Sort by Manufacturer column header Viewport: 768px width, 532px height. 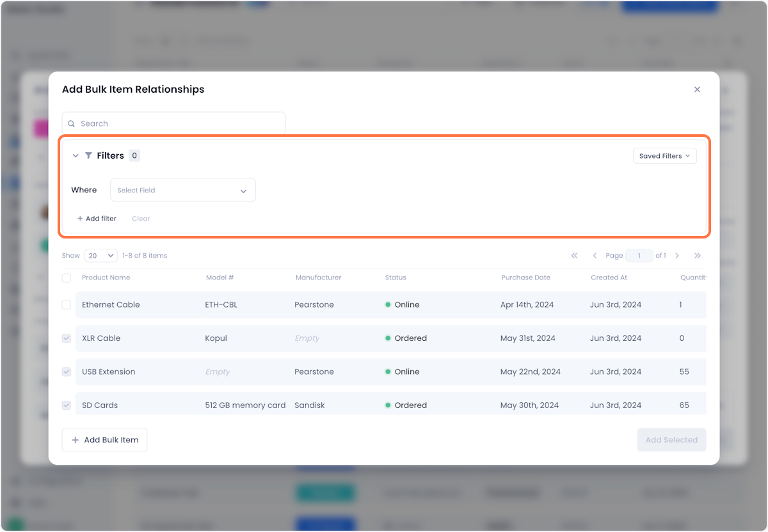coord(318,278)
